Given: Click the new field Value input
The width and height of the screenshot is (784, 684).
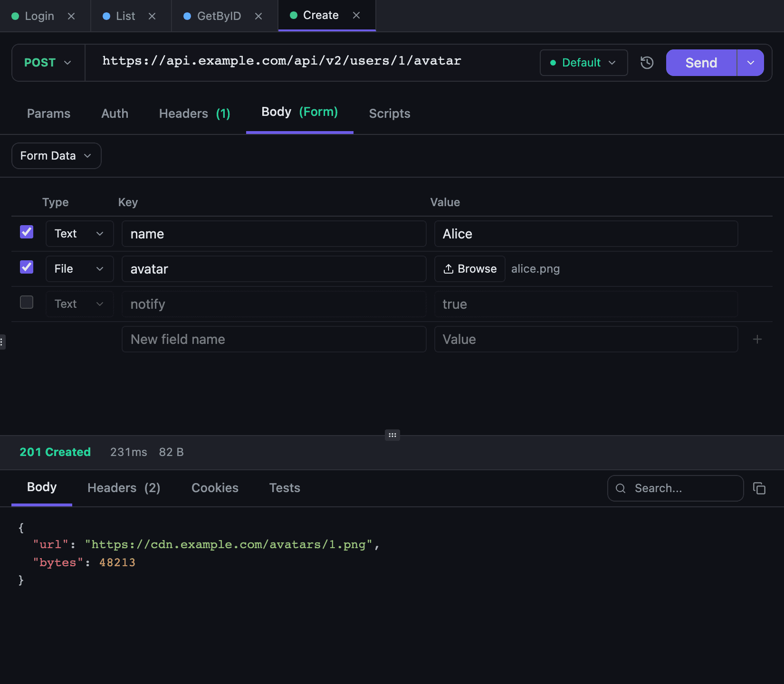Looking at the screenshot, I should click(x=586, y=339).
